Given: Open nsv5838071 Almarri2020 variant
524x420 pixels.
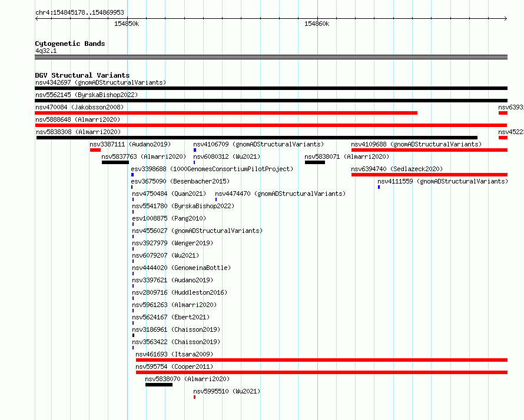Looking at the screenshot, I should tap(347, 156).
